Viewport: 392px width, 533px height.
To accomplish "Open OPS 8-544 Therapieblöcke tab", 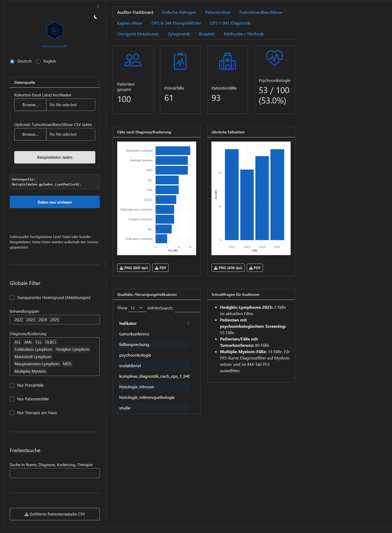I will 176,23.
